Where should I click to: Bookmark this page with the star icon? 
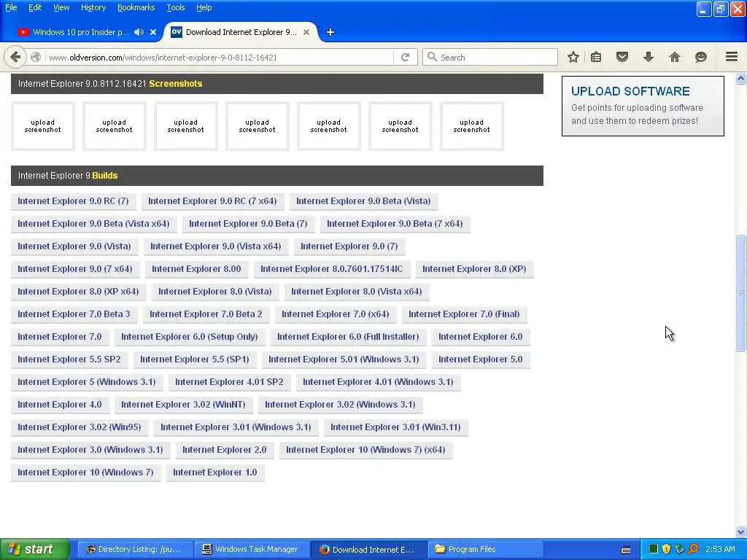pos(573,57)
